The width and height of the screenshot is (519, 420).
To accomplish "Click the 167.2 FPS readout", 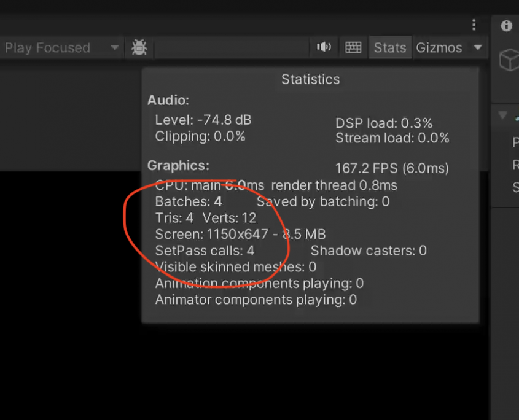I will point(392,168).
